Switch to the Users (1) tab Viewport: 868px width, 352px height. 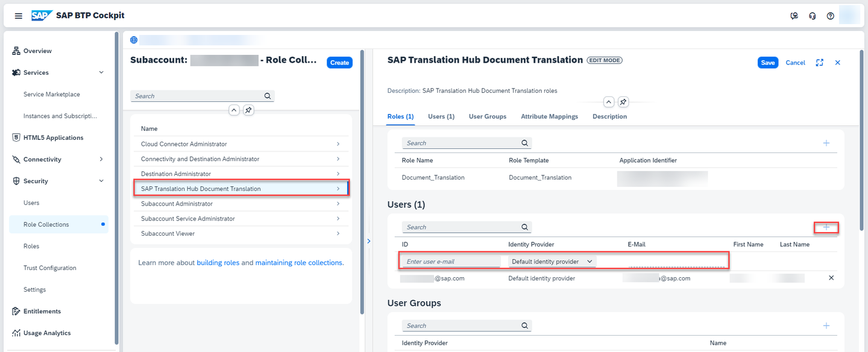click(441, 116)
